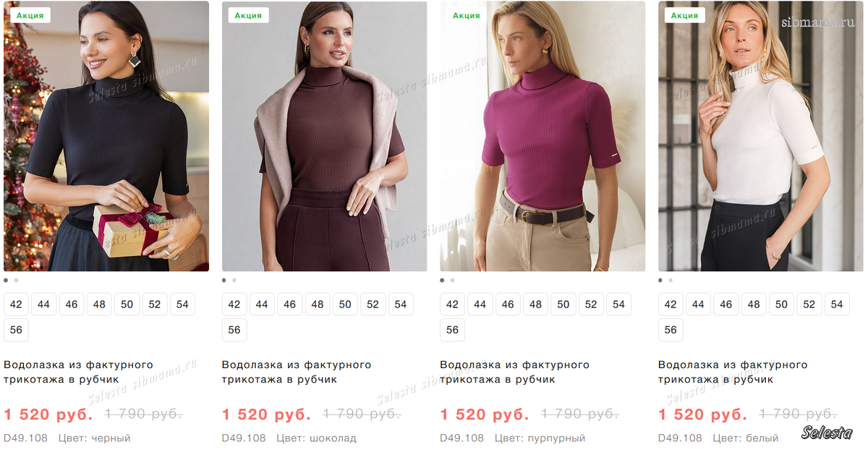
Task: Pick size 50 for the black turtleneck
Action: coord(127,305)
